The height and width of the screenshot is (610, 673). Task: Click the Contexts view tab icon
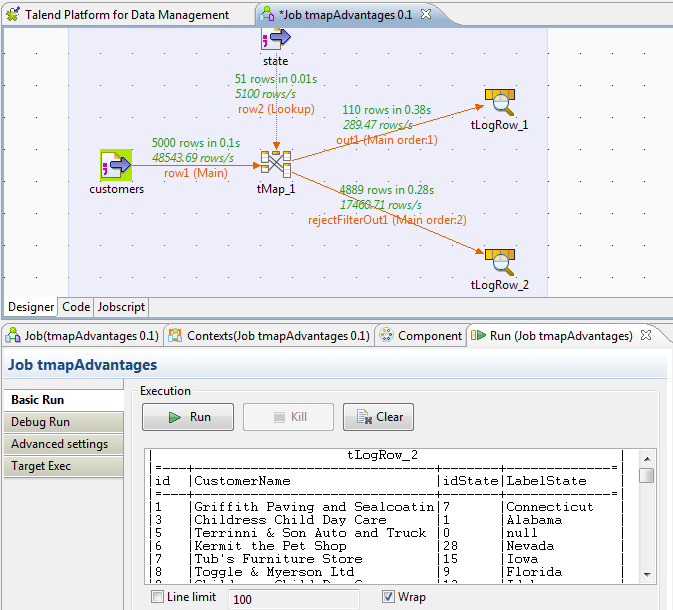tap(175, 335)
